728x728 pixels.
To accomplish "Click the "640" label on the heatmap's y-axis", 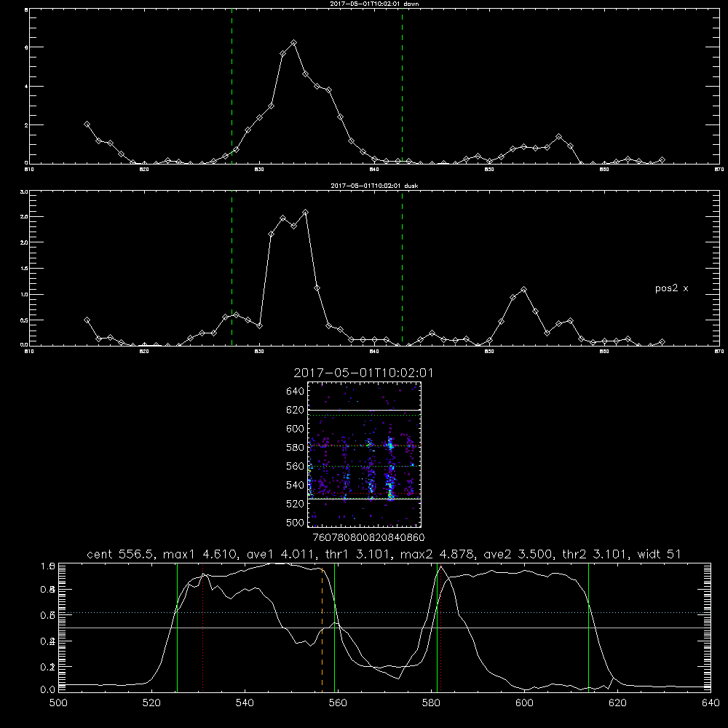I will coord(296,392).
